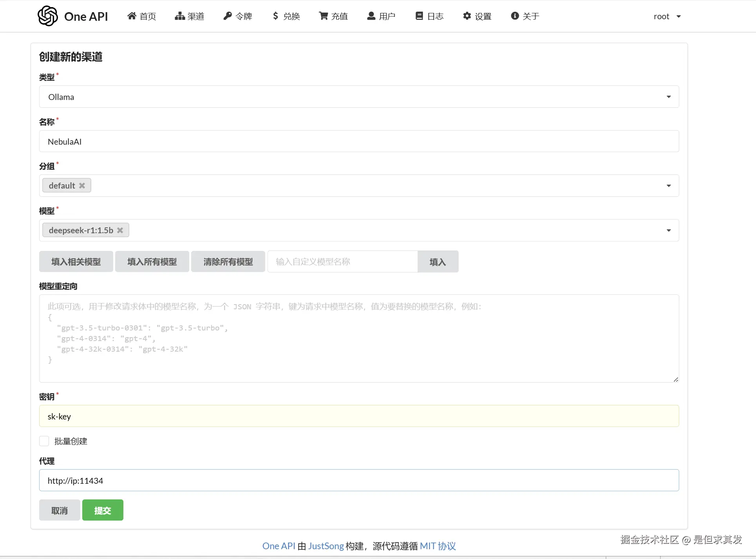This screenshot has height=559, width=756.
Task: Click the user icon for 用户
Action: [371, 16]
